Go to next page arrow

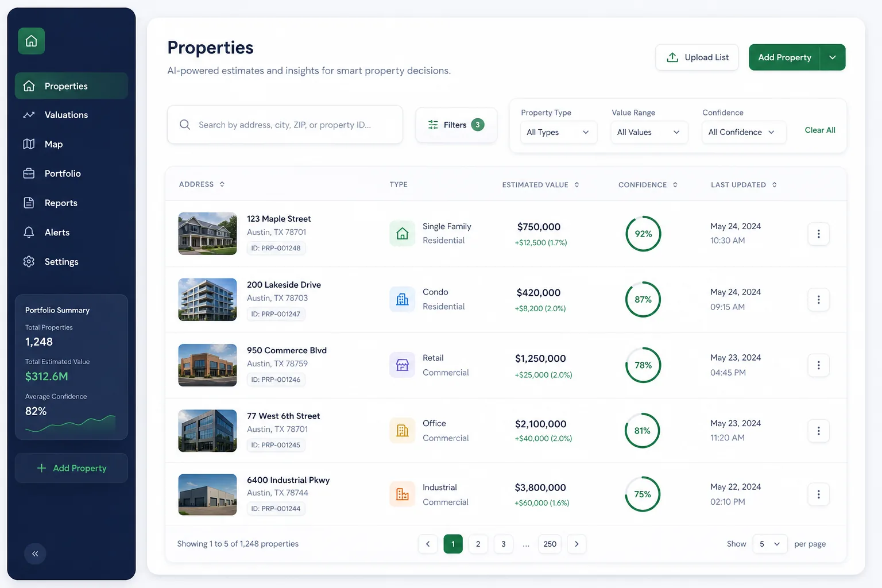click(577, 544)
